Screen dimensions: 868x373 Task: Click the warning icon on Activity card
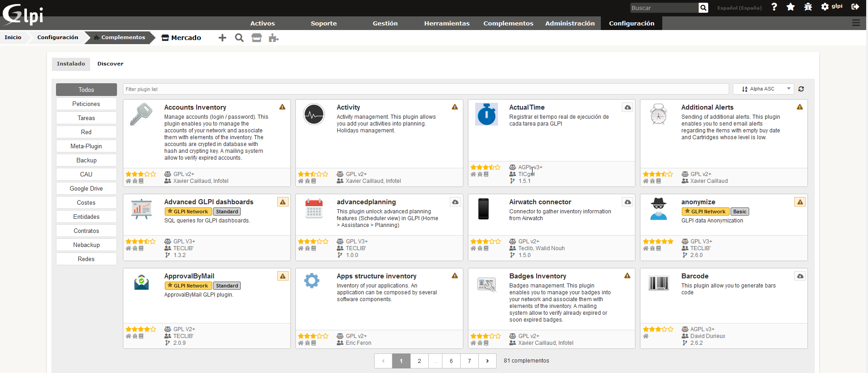pos(455,107)
